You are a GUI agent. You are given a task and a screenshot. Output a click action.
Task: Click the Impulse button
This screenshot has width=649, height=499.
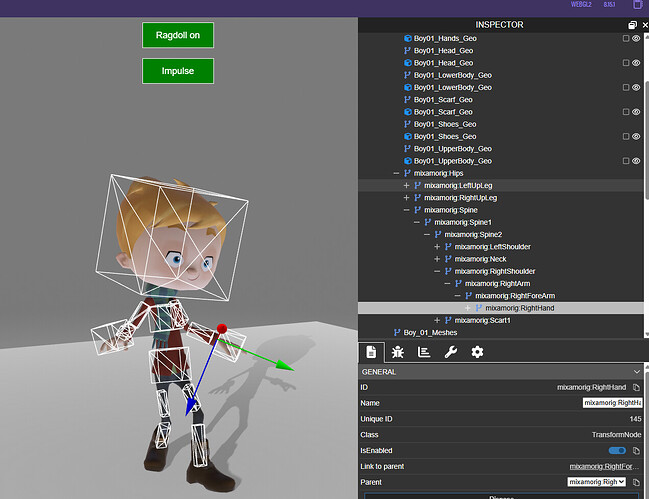pyautogui.click(x=178, y=71)
